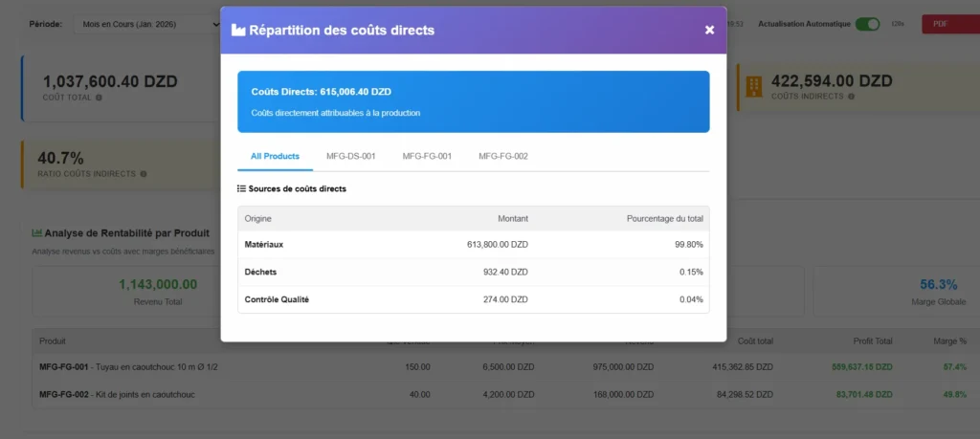Switch to the MFG-FG-001 tab
Image resolution: width=980 pixels, height=439 pixels.
point(427,156)
